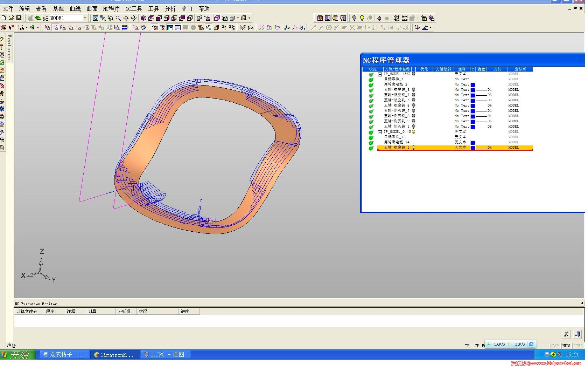Activate the four-arrow Pan view tool
Image resolution: width=588 pixels, height=368 pixels.
(x=126, y=18)
